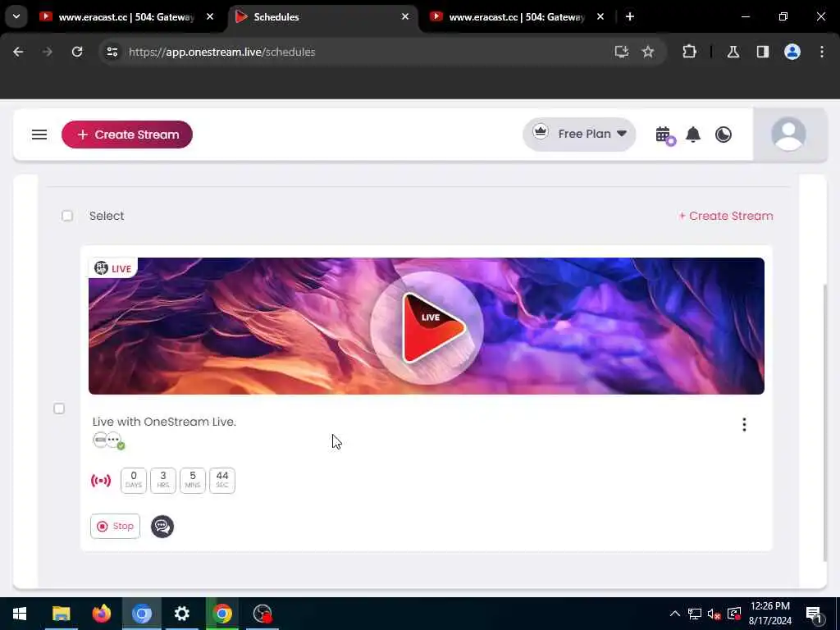Open the tab search dropdown arrow

click(16, 16)
